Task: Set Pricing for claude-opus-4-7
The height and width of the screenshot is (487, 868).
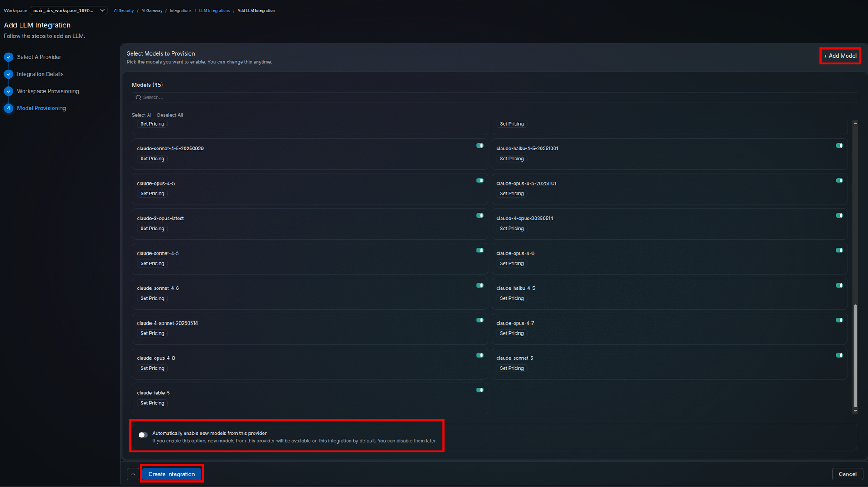Action: pos(512,333)
